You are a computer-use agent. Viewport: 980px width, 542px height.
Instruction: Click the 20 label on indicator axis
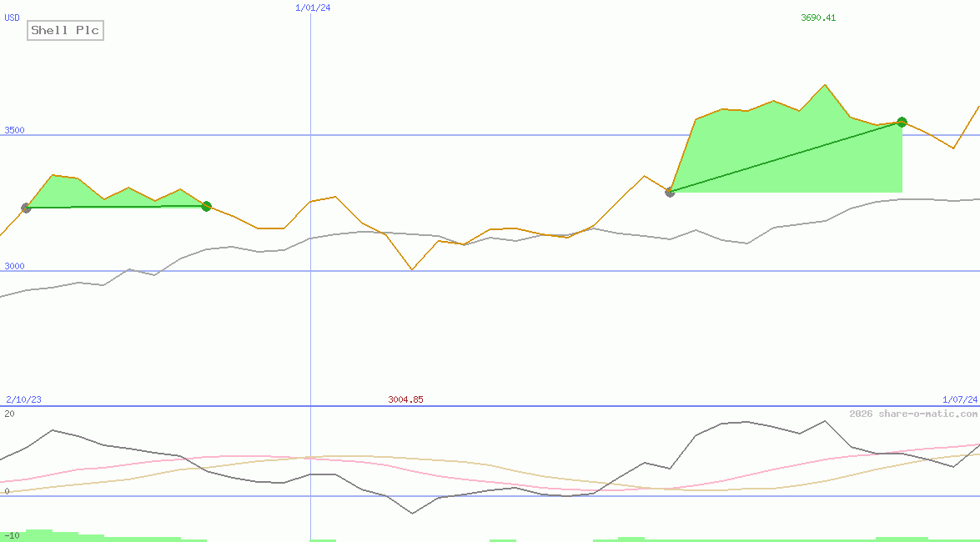pos(9,414)
